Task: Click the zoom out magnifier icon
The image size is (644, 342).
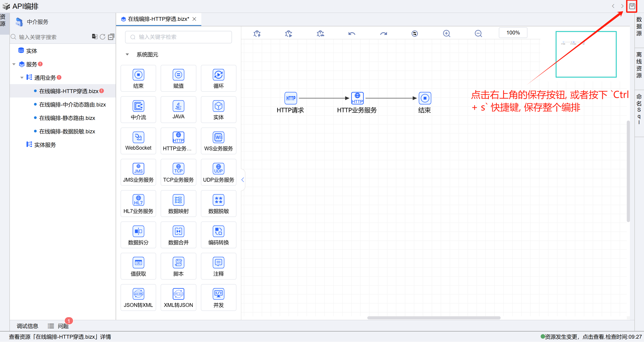Action: pyautogui.click(x=478, y=34)
